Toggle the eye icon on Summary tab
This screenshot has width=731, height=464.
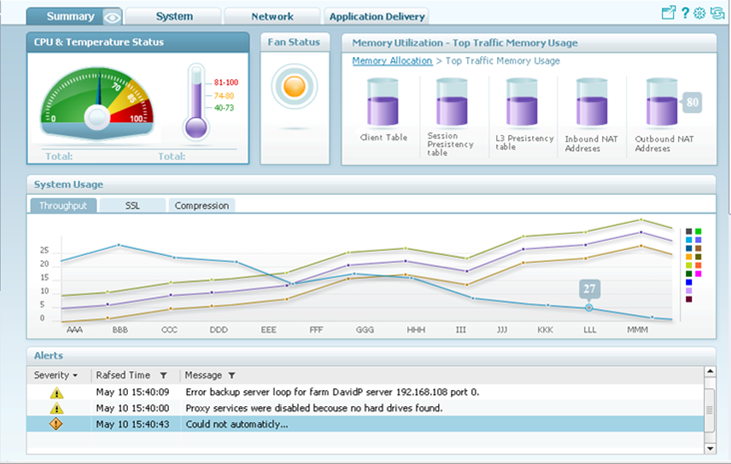(112, 18)
